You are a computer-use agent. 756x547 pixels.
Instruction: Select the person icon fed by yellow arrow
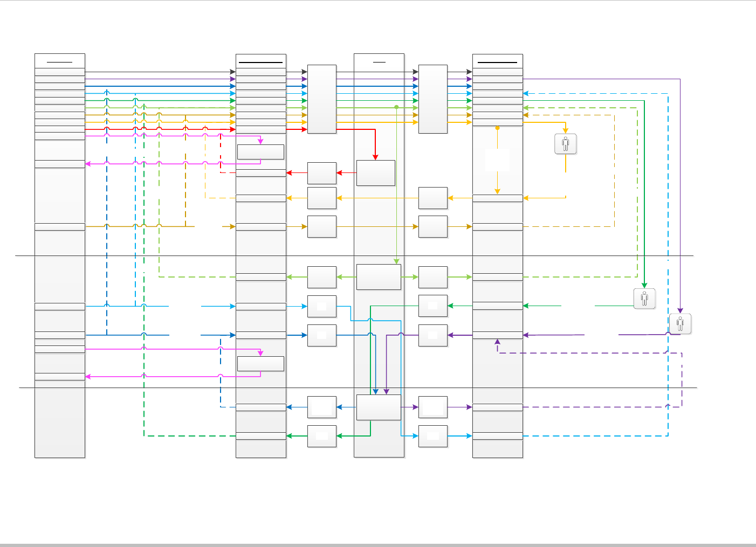point(565,144)
